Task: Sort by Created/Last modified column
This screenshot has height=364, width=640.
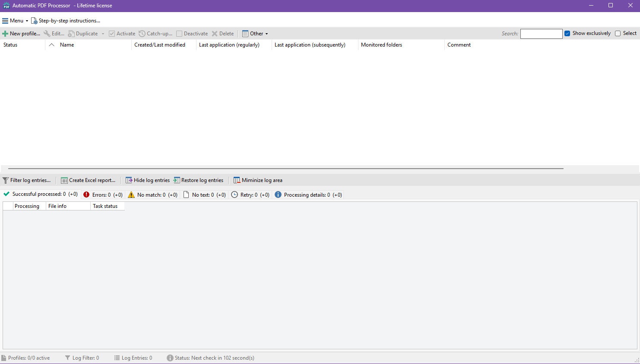Action: click(x=164, y=45)
